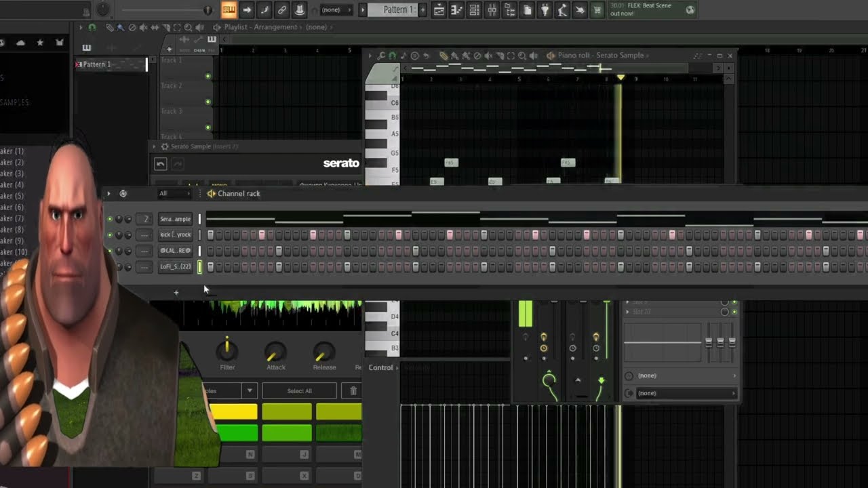Mute the kick channel green LED
Screen dimensions: 868x488
[110, 235]
